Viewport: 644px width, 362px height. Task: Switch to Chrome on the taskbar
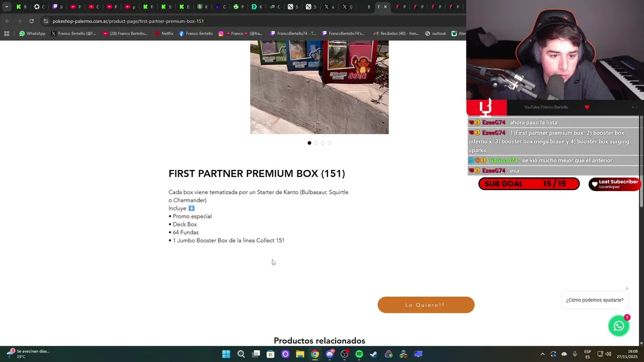314,354
